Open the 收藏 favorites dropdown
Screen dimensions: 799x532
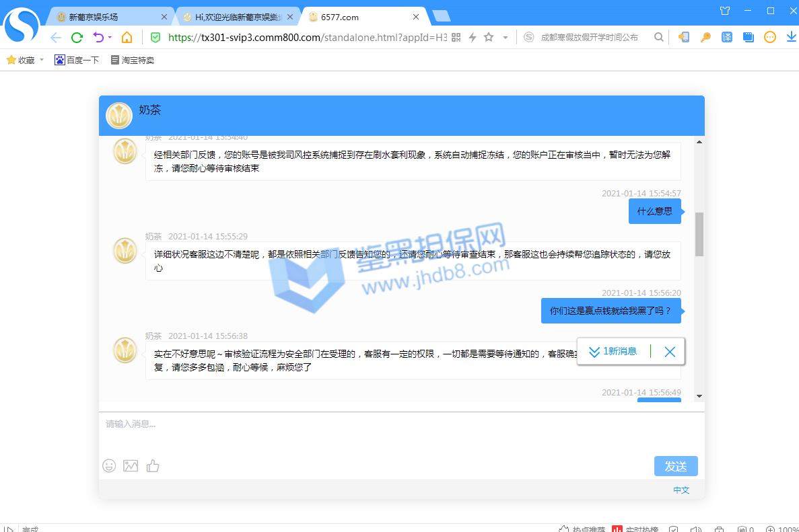(x=25, y=60)
